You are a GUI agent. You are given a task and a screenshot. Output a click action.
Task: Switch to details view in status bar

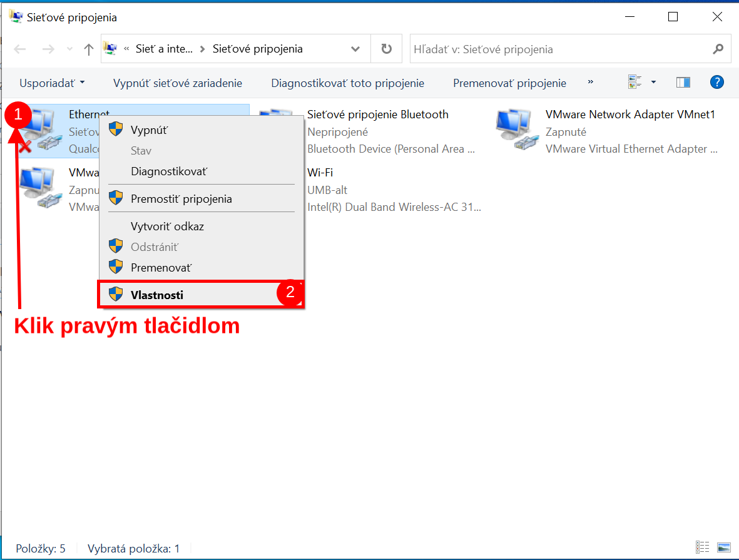tap(702, 547)
